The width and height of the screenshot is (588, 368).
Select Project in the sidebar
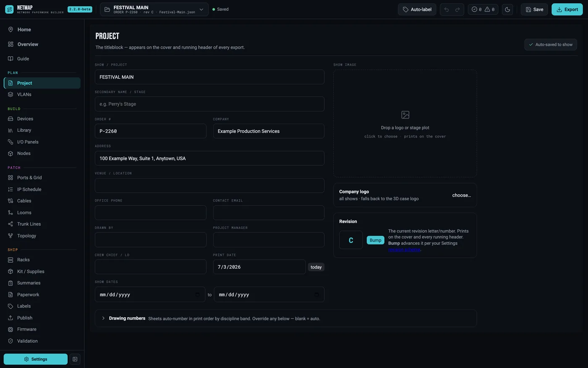tap(42, 83)
